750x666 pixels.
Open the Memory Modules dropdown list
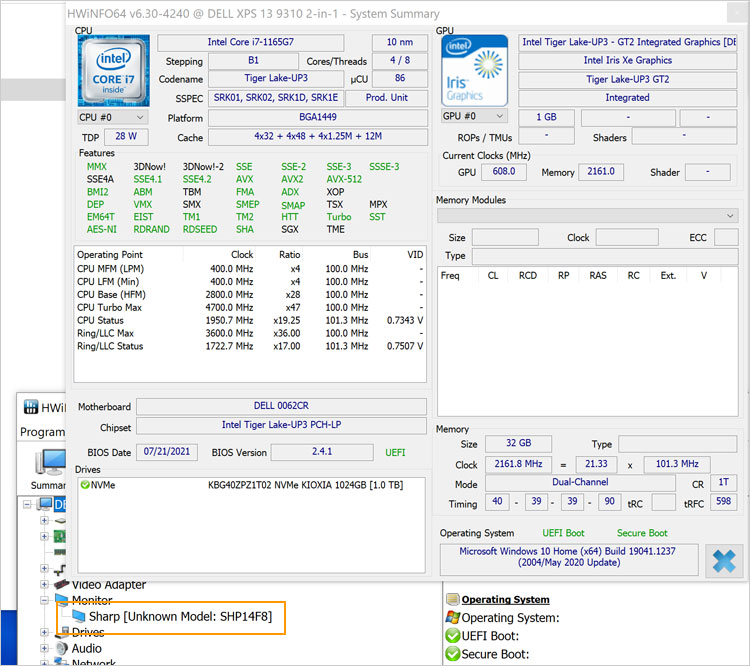(x=587, y=215)
